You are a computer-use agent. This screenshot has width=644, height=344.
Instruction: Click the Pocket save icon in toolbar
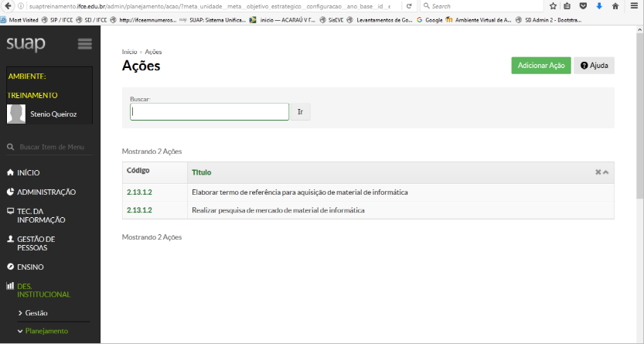click(x=583, y=5)
